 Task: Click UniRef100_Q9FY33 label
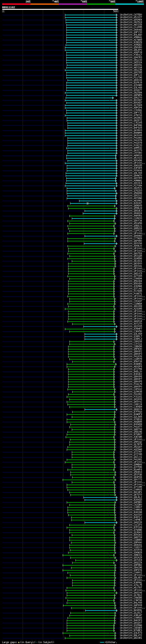tap(131, 32)
